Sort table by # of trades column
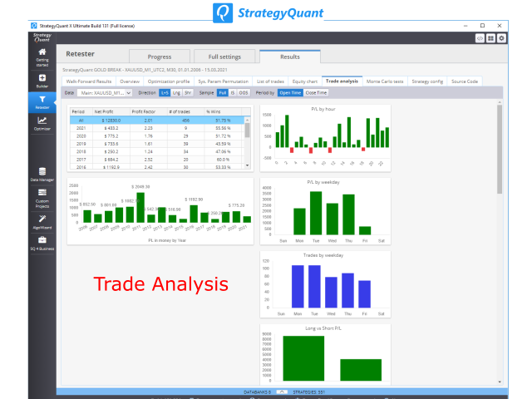 (x=185, y=111)
